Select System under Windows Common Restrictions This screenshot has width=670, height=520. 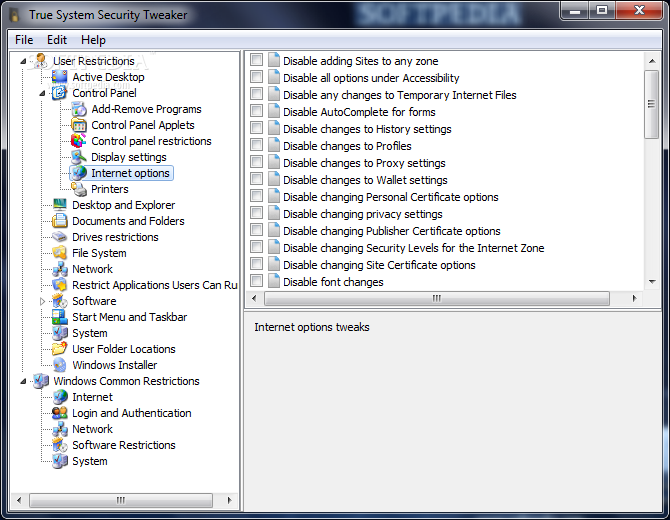(x=90, y=461)
